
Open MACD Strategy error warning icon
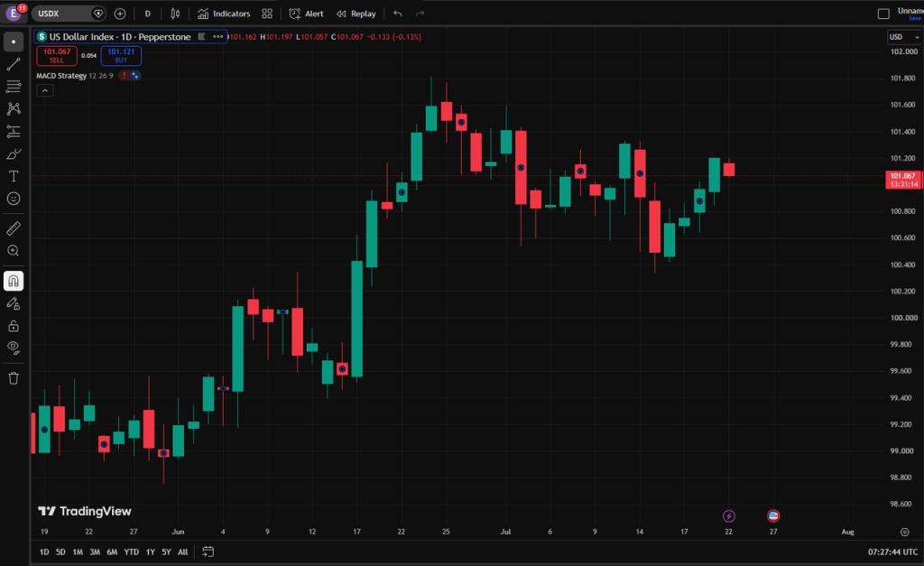click(124, 76)
